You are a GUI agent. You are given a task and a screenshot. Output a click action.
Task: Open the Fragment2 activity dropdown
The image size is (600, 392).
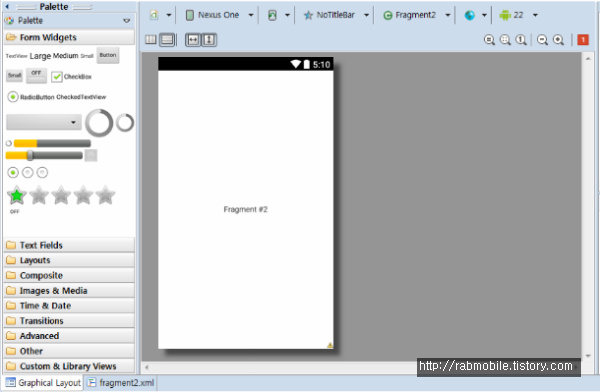[448, 15]
